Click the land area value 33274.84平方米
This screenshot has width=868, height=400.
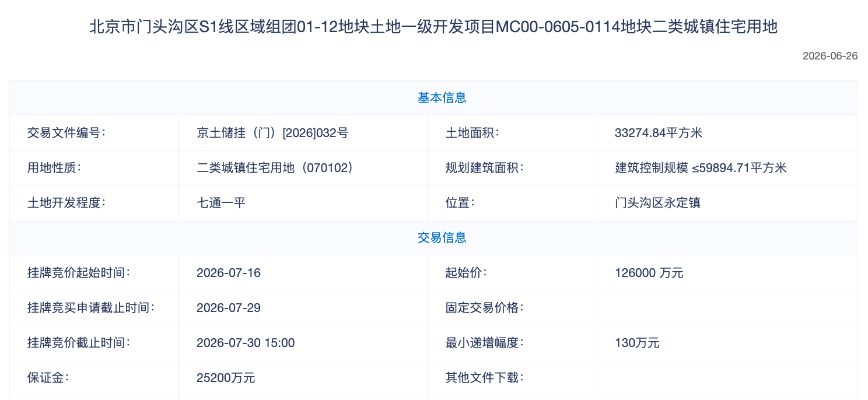pos(659,133)
